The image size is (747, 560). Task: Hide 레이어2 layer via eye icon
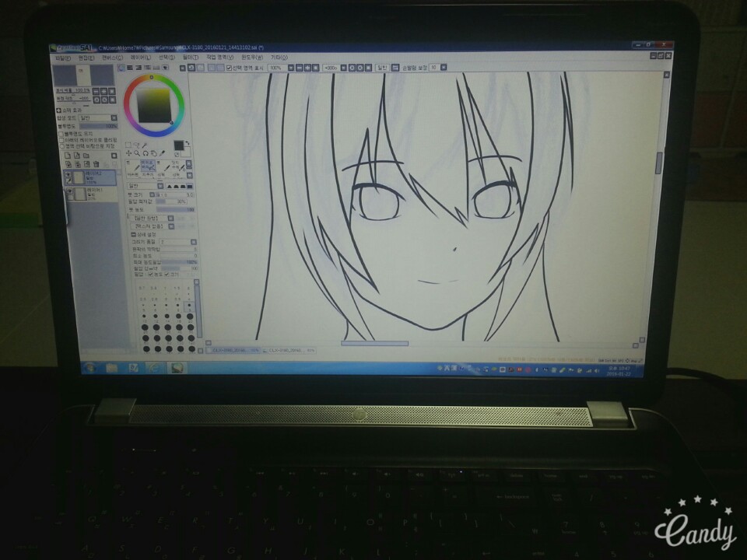pos(68,174)
